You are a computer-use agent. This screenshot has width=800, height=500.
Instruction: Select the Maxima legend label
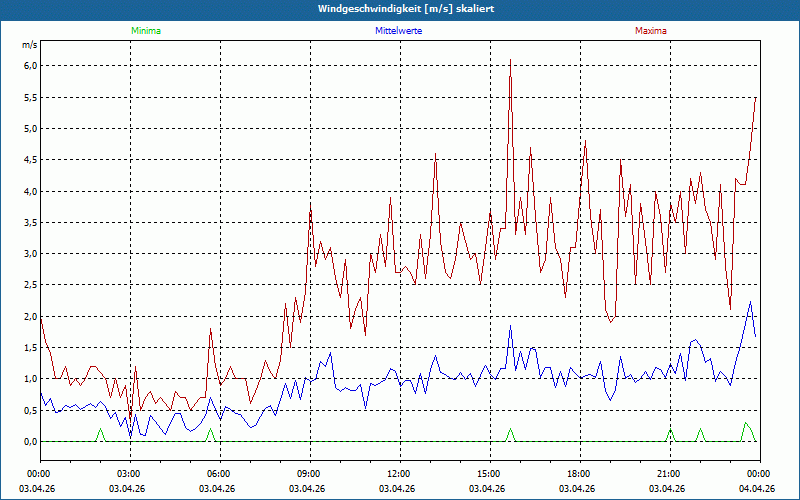pyautogui.click(x=650, y=31)
